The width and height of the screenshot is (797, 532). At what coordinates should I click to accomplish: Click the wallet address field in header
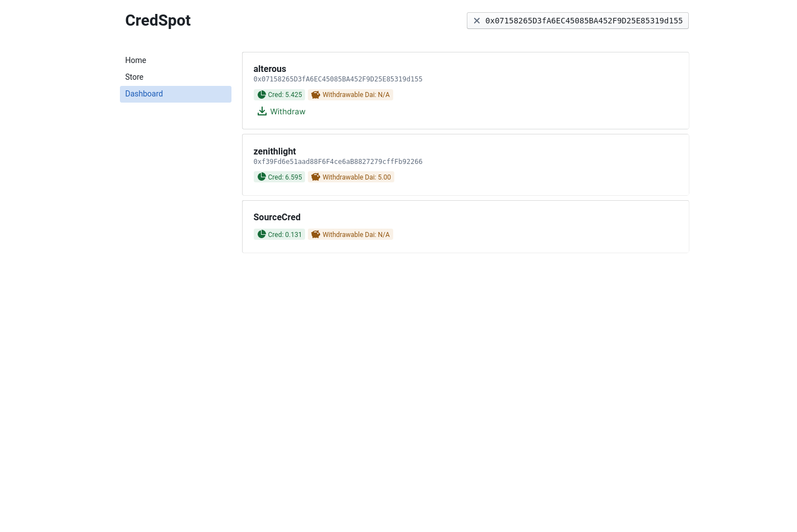578,21
